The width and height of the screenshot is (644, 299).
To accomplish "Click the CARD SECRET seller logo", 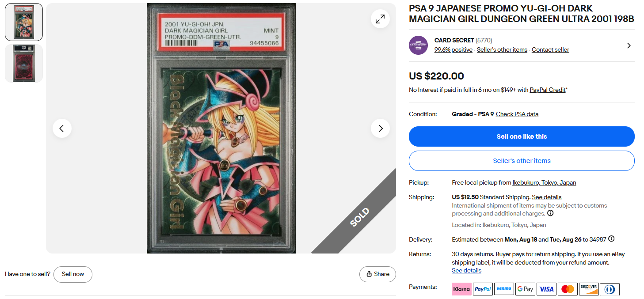I will [x=418, y=45].
